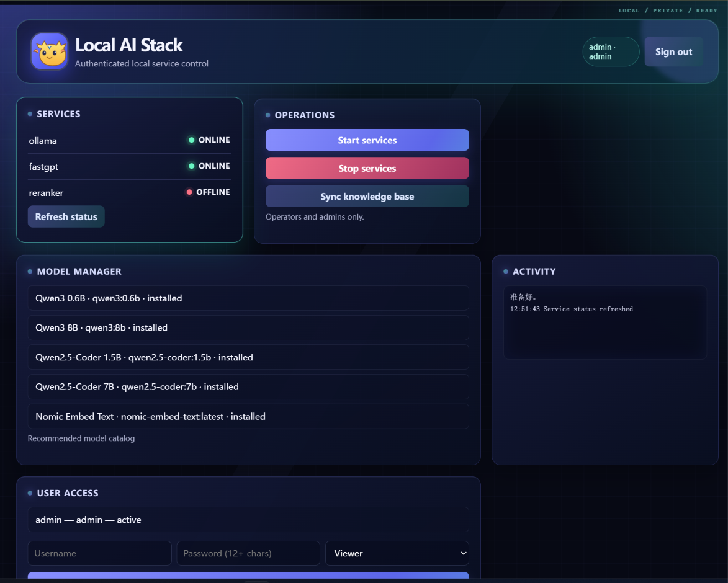Open the role dropdown showing Viewer
Image resolution: width=728 pixels, height=583 pixels.
397,553
